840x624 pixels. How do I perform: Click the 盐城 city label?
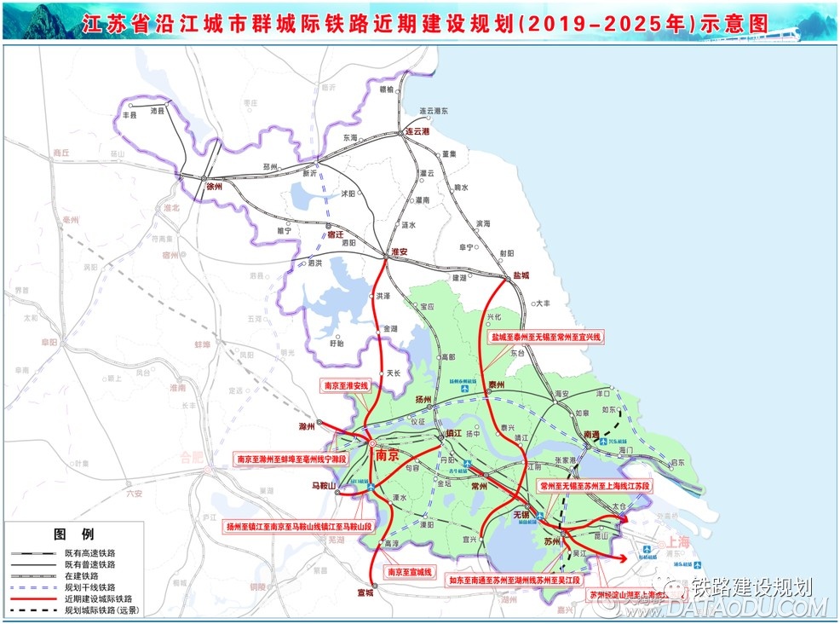point(521,275)
